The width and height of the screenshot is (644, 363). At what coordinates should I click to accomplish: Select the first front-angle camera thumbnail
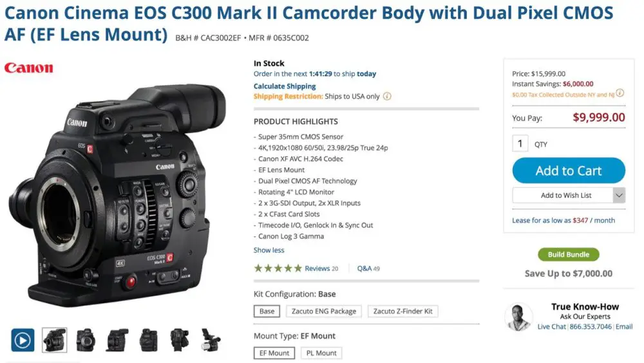(55, 340)
